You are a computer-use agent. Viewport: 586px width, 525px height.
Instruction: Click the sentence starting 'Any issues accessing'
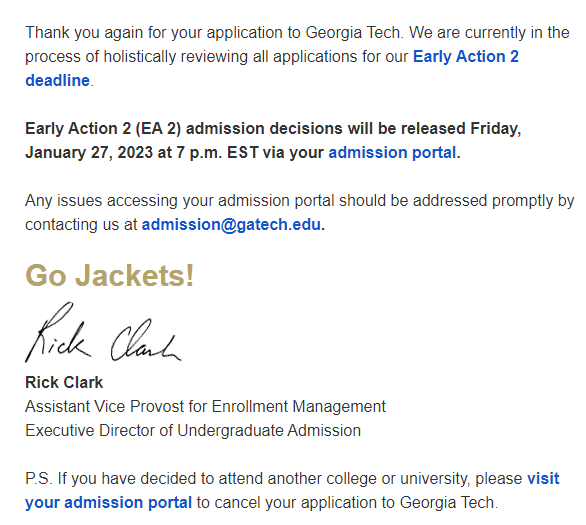coord(299,213)
